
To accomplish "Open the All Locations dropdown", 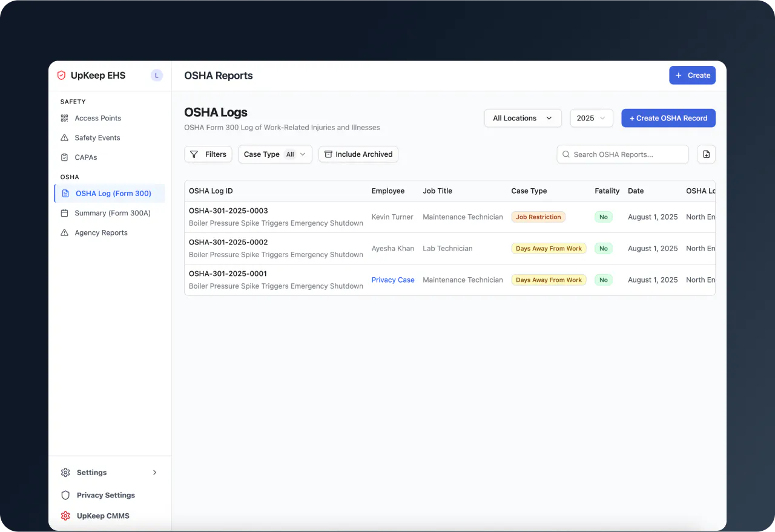I will coord(523,118).
